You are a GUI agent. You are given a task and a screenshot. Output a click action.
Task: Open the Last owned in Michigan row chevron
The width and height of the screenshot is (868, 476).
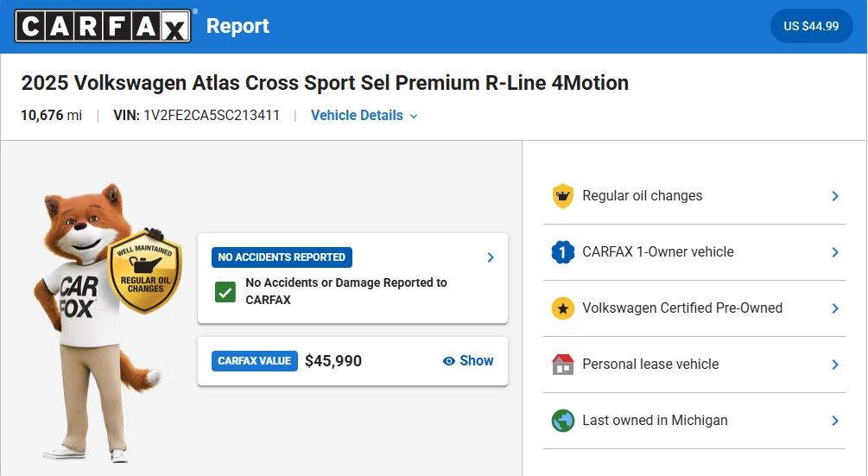pos(835,421)
